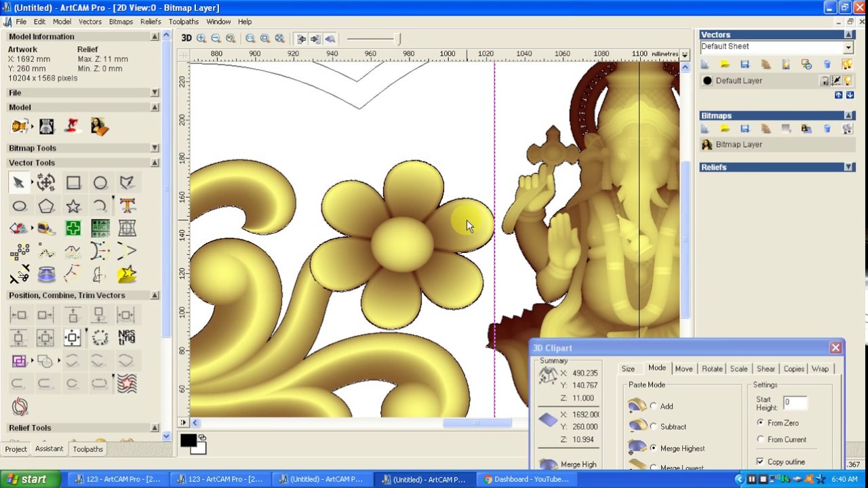
Task: Open the Reliefs menu
Action: [151, 22]
